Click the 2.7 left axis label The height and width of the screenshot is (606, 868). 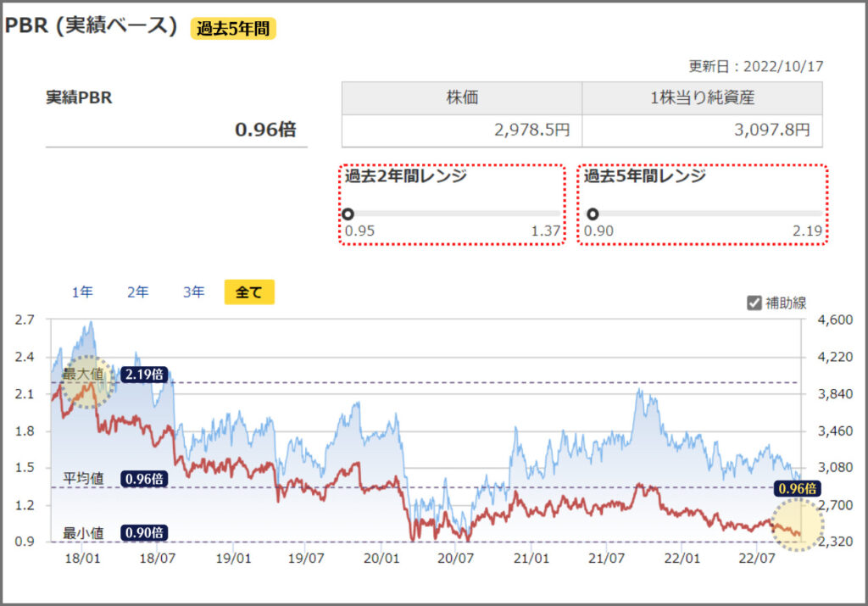(25, 320)
